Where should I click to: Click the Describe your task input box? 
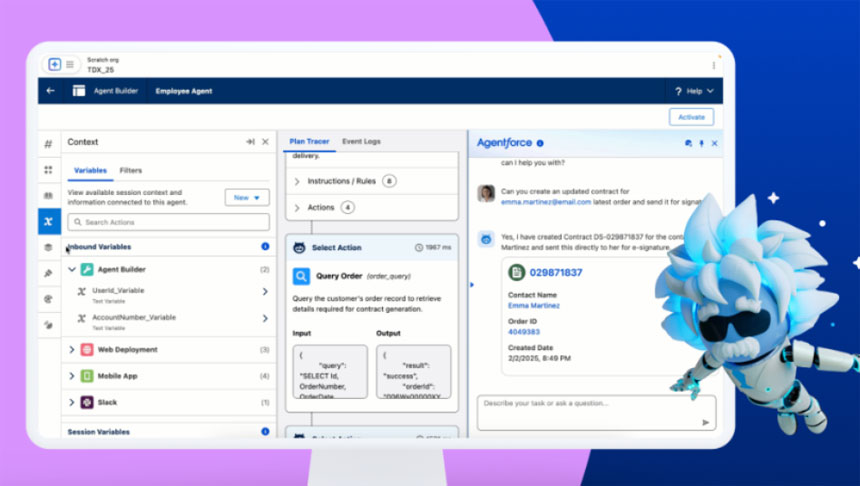click(596, 413)
